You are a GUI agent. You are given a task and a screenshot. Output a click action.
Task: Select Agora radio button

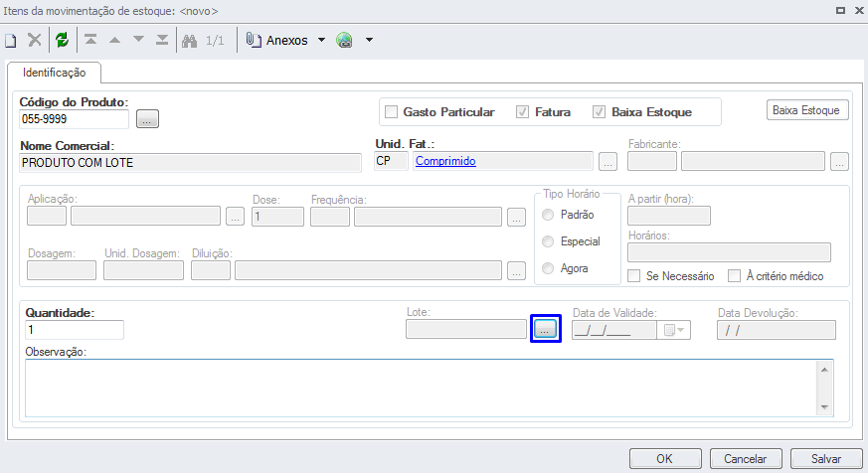pos(548,268)
